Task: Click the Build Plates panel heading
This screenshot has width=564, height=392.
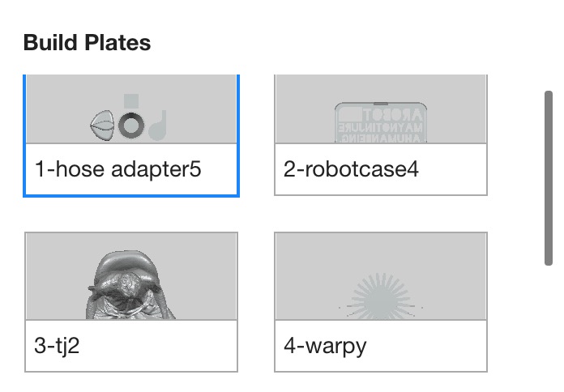Action: (88, 43)
